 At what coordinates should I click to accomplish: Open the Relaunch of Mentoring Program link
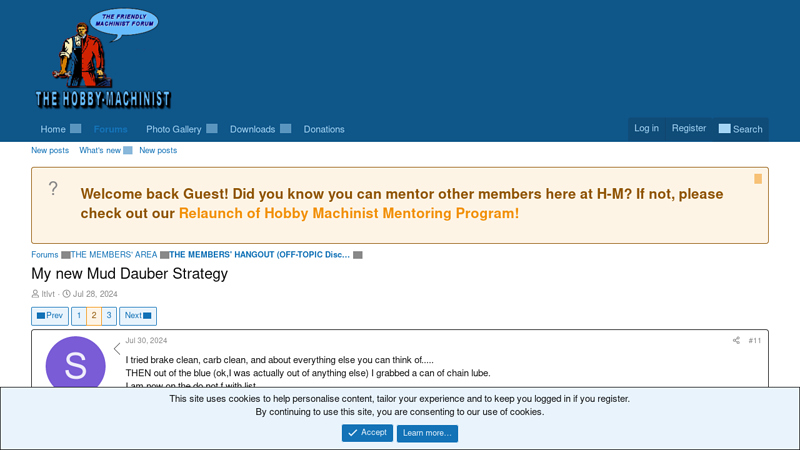(348, 213)
